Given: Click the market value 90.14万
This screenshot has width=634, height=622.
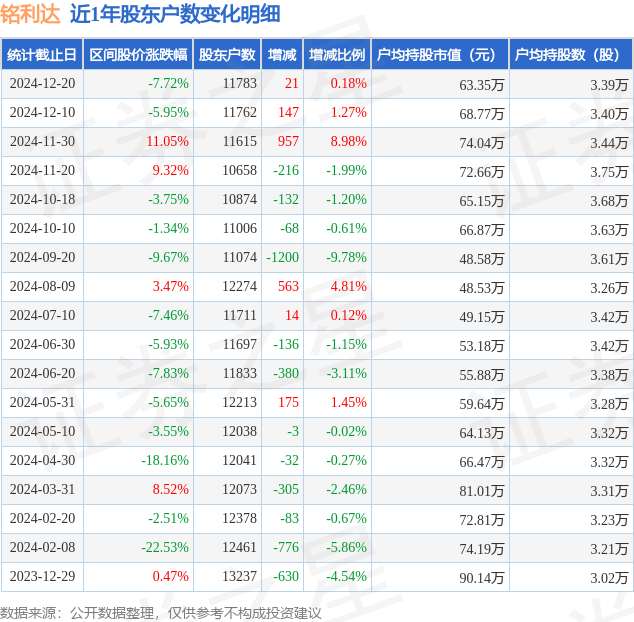Looking at the screenshot, I should click(x=482, y=578).
